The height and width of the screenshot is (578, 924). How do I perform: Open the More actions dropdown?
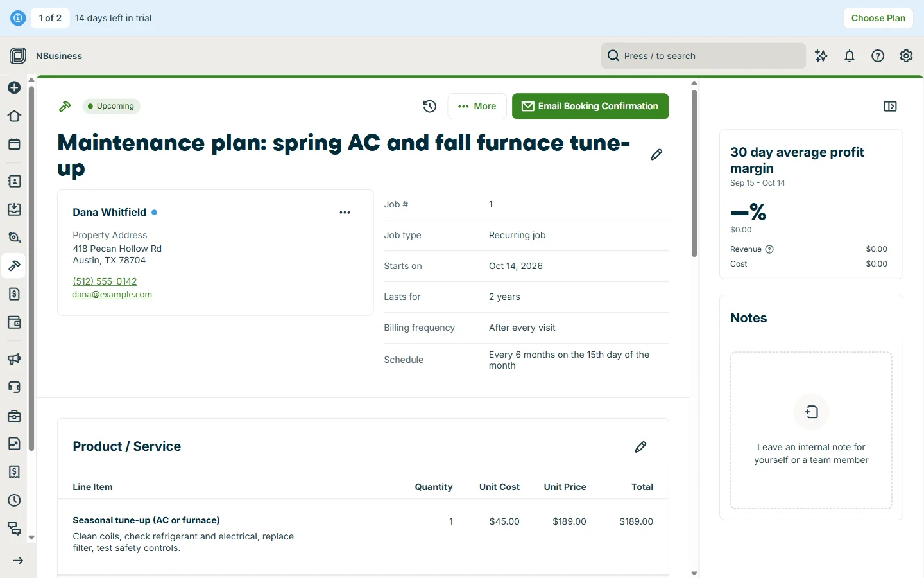coord(477,107)
